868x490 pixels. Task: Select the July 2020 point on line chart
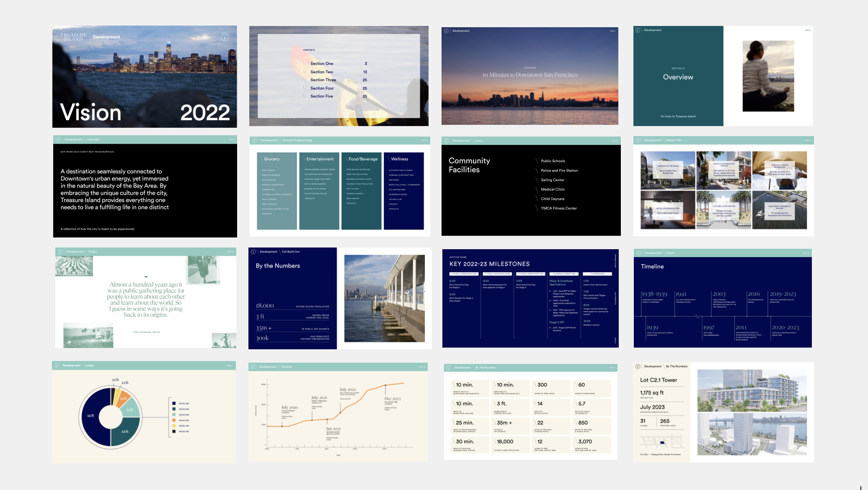(282, 426)
